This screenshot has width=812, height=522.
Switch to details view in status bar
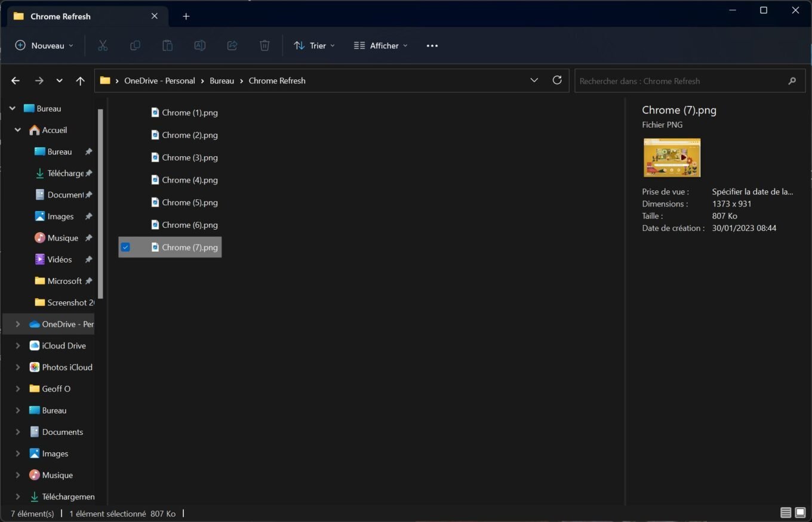[786, 513]
